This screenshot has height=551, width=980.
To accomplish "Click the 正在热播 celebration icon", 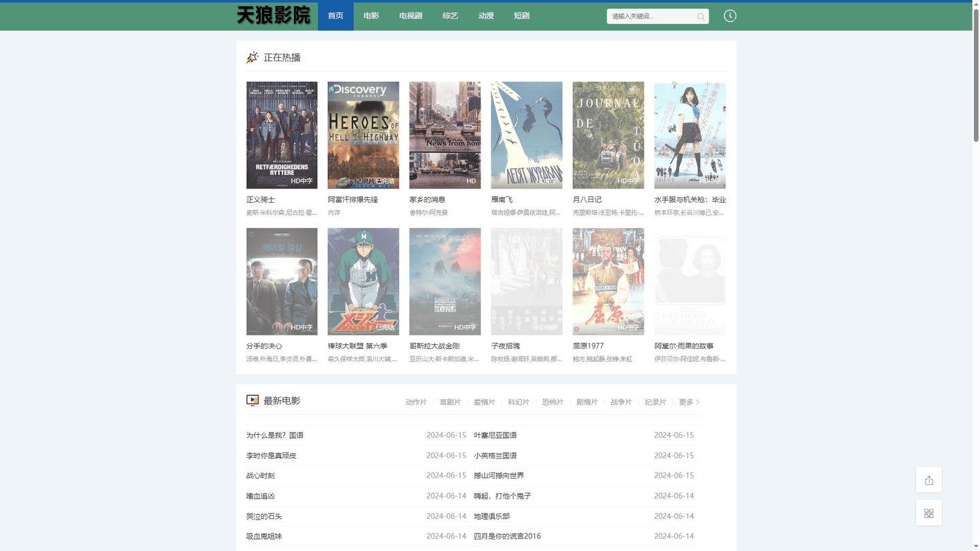I will [252, 57].
